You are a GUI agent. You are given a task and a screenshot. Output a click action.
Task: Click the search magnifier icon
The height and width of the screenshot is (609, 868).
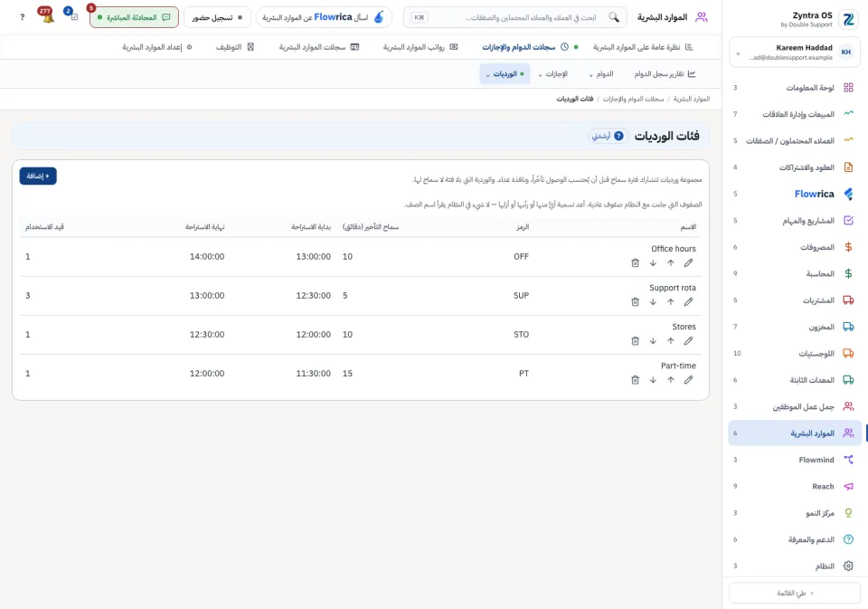613,17
